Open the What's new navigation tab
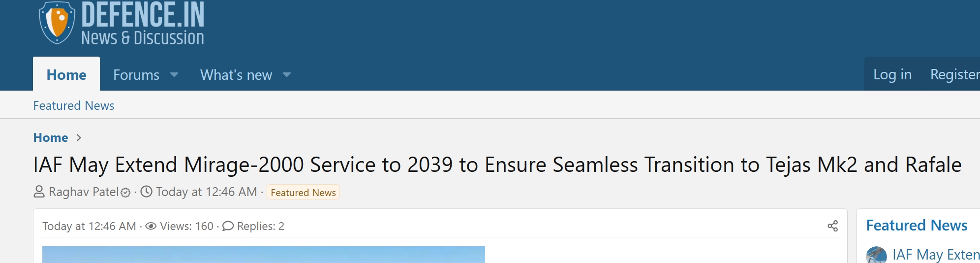 236,75
